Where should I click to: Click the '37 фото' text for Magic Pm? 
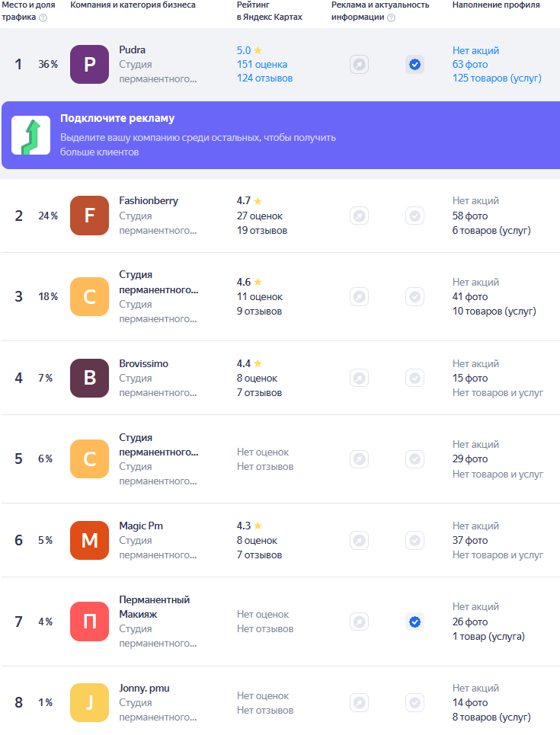point(470,541)
